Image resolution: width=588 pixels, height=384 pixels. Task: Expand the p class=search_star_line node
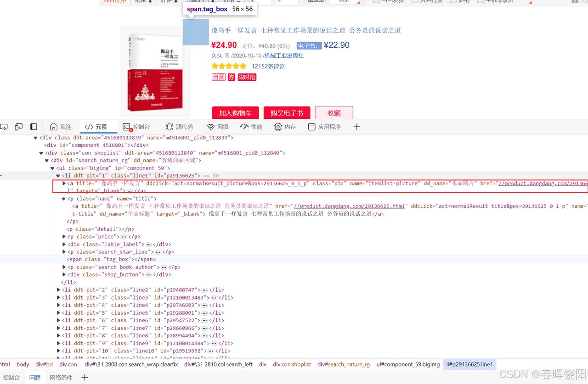coord(64,252)
